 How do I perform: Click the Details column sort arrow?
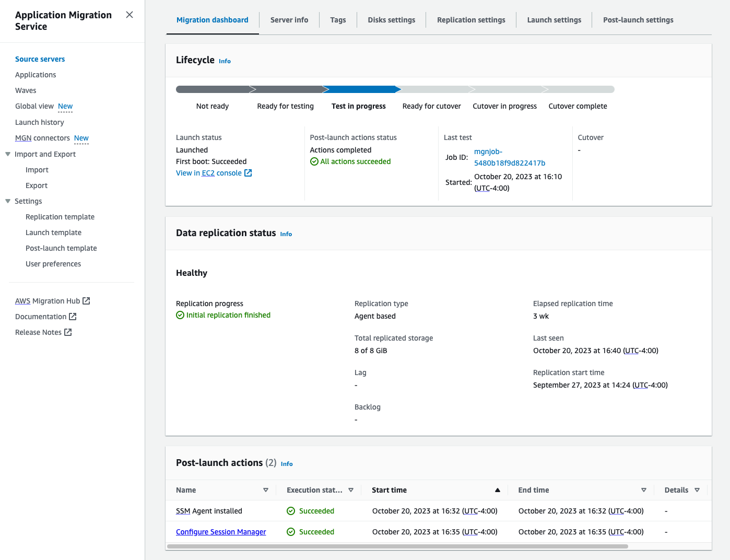[x=697, y=490]
